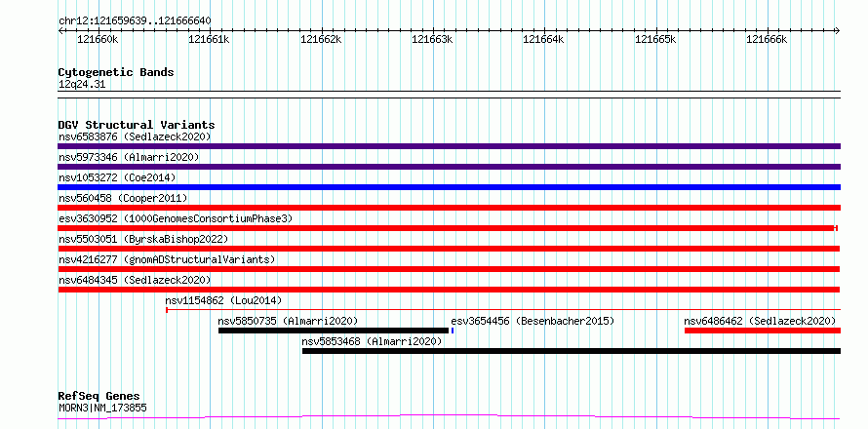Click nsv5850735 (Almarri2020) variant label

pos(288,321)
